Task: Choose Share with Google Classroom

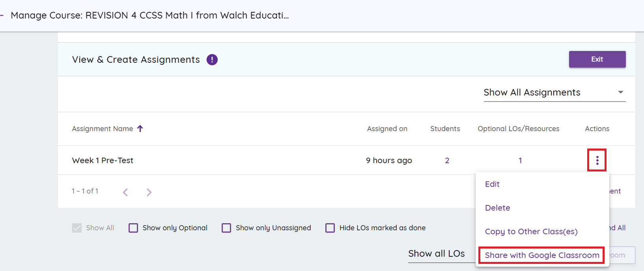Action: pyautogui.click(x=542, y=255)
